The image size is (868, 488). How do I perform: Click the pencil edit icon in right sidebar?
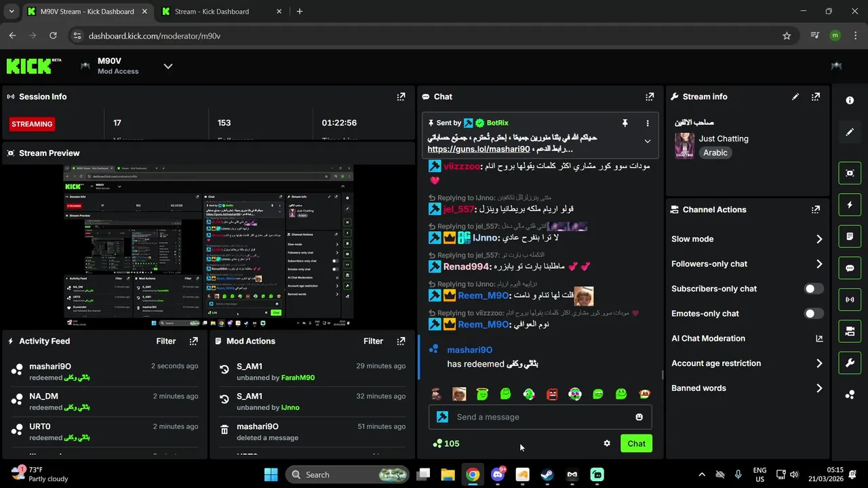(x=850, y=132)
